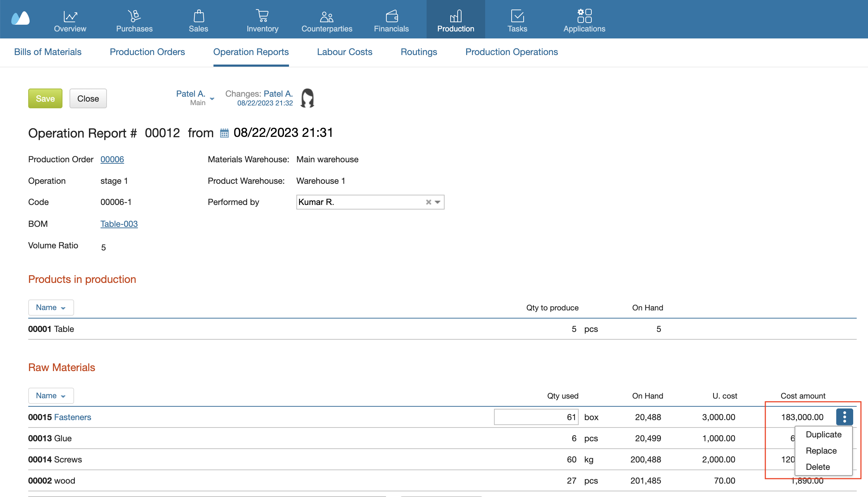This screenshot has height=497, width=868.
Task: Select the Operation Reports tab
Action: (x=251, y=52)
